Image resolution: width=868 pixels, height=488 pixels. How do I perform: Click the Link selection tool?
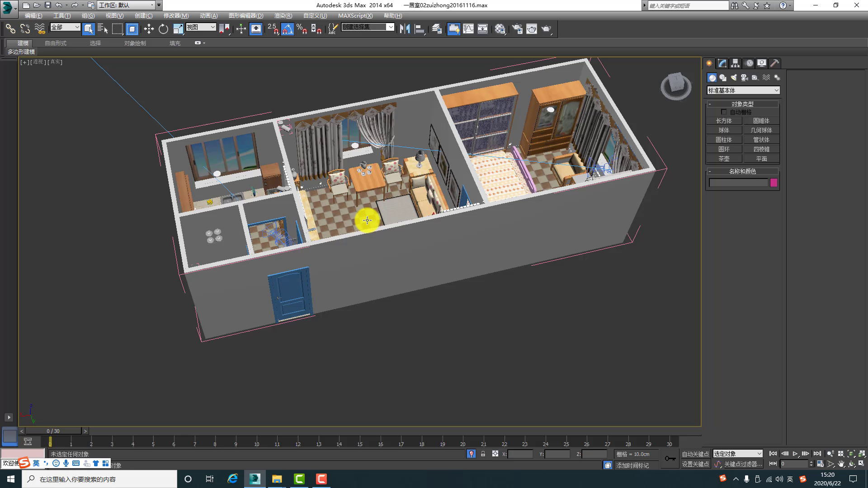tap(10, 29)
